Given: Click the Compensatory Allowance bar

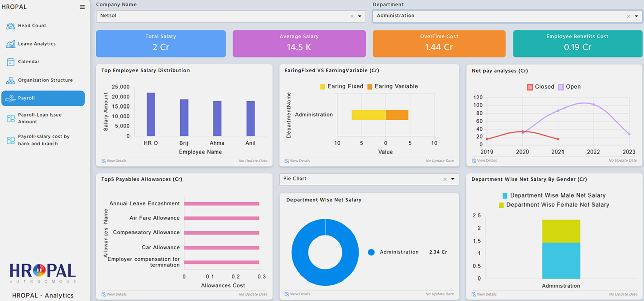Looking at the screenshot, I should pos(222,233).
